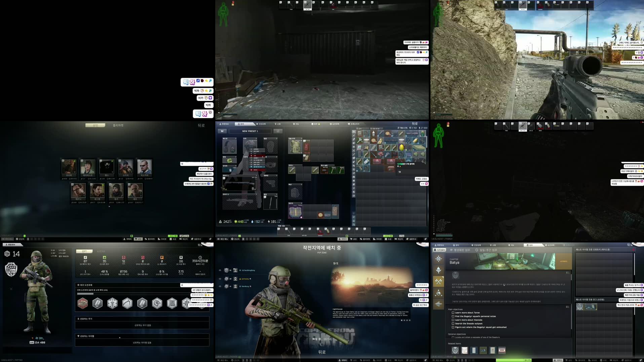
Task: Switch to the ARENA tab on overview screen
Action: [x=100, y=251]
